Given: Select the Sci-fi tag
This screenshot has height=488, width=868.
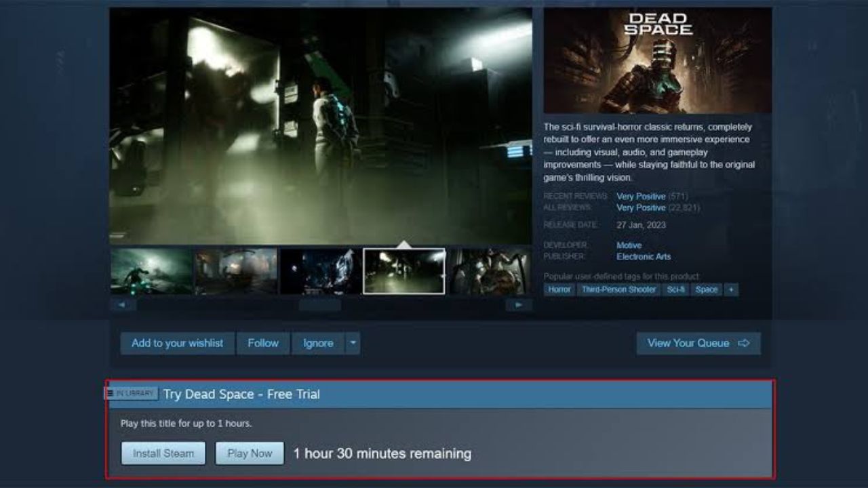Looking at the screenshot, I should click(x=675, y=289).
